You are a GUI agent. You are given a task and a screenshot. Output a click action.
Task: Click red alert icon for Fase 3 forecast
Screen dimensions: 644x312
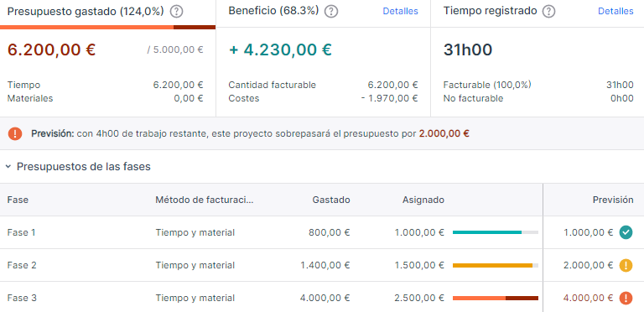click(x=626, y=298)
